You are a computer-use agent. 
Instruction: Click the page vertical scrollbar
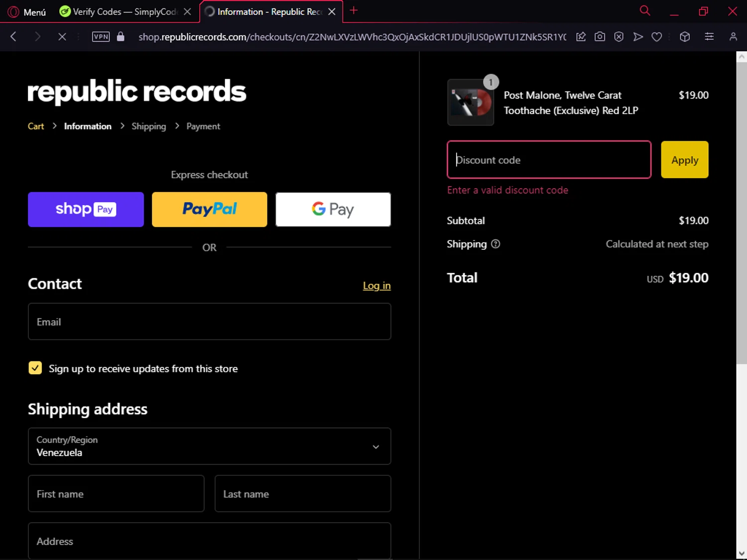point(742,213)
